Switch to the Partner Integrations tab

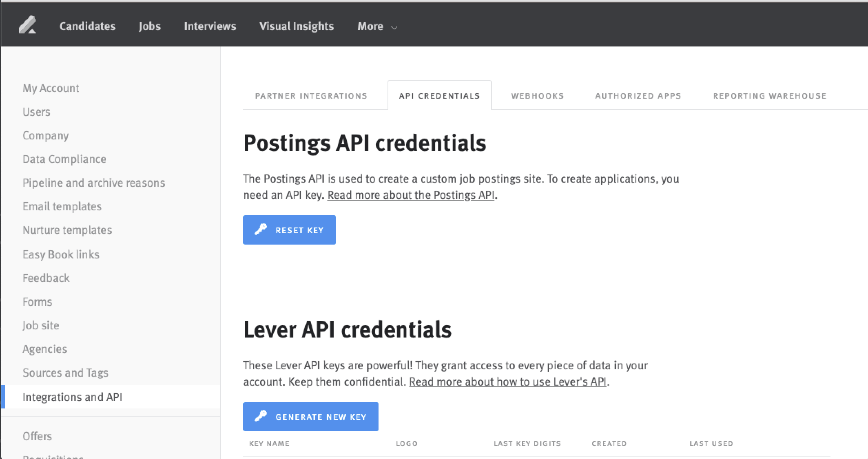click(x=311, y=95)
